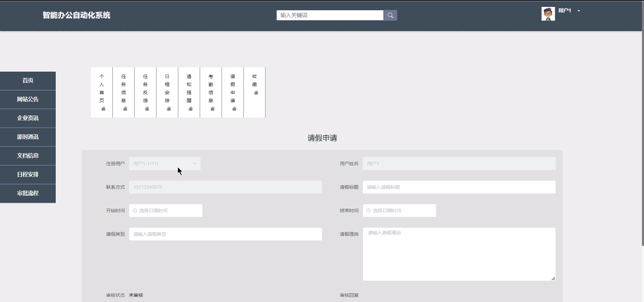Click clock icon in 开始时间 field
Image resolution: width=644 pixels, height=302 pixels.
point(135,211)
